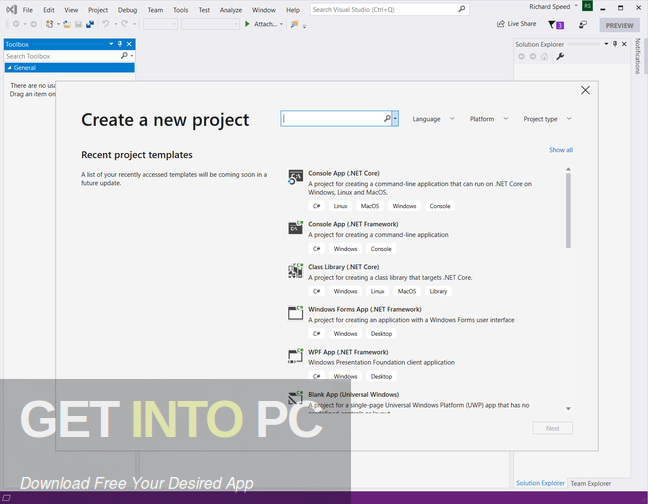Select the WPF App (.NET Framework) template
This screenshot has width=648, height=504.
pyautogui.click(x=424, y=365)
